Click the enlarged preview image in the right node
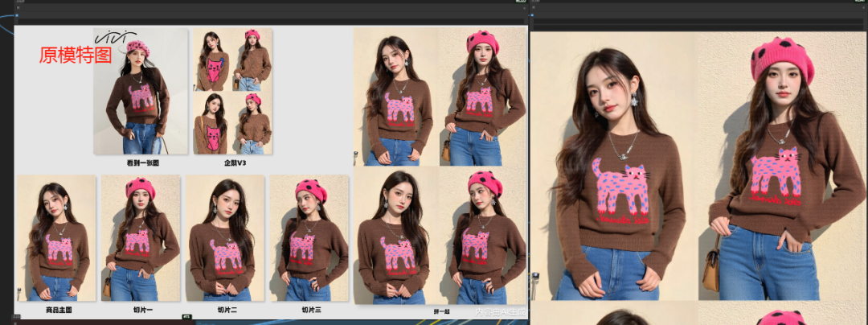Image resolution: width=868 pixels, height=325 pixels. [x=698, y=178]
